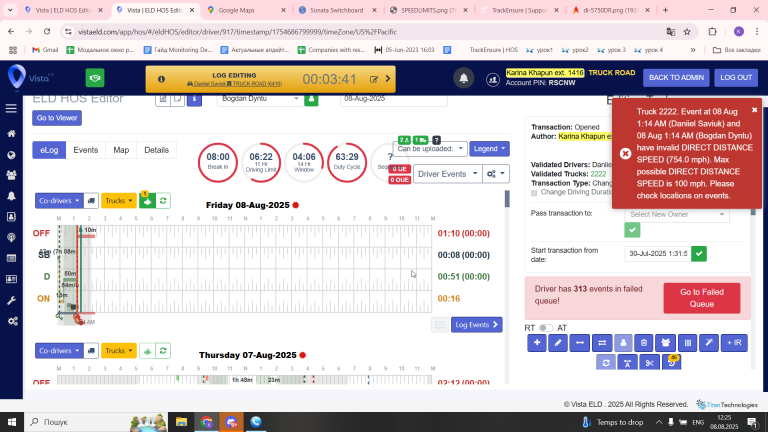The height and width of the screenshot is (432, 768).
Task: Click the trash delete event icon
Action: click(x=644, y=343)
